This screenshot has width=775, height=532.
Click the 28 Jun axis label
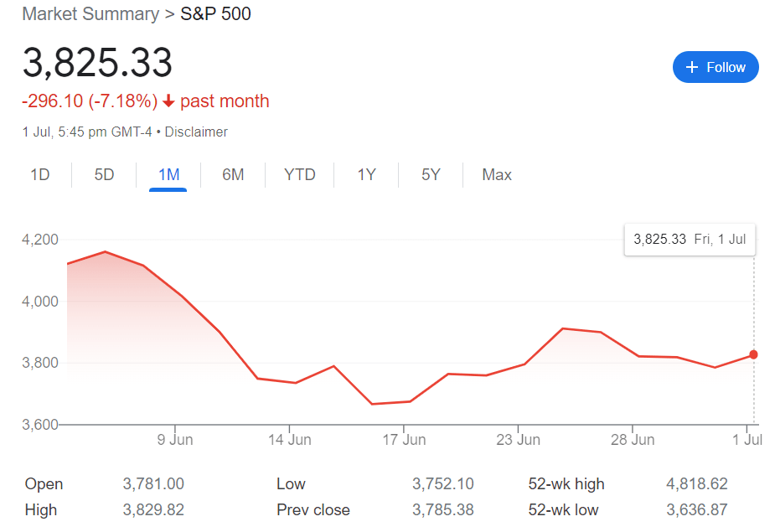632,439
